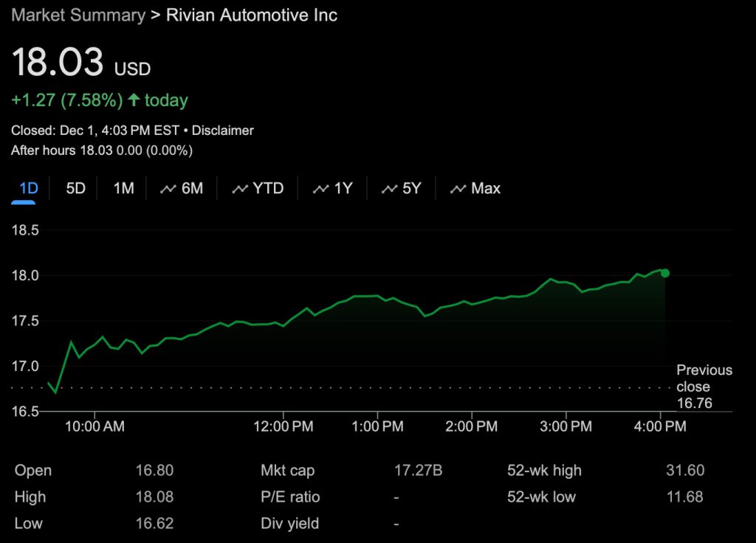Show the 1M chart range

[123, 189]
